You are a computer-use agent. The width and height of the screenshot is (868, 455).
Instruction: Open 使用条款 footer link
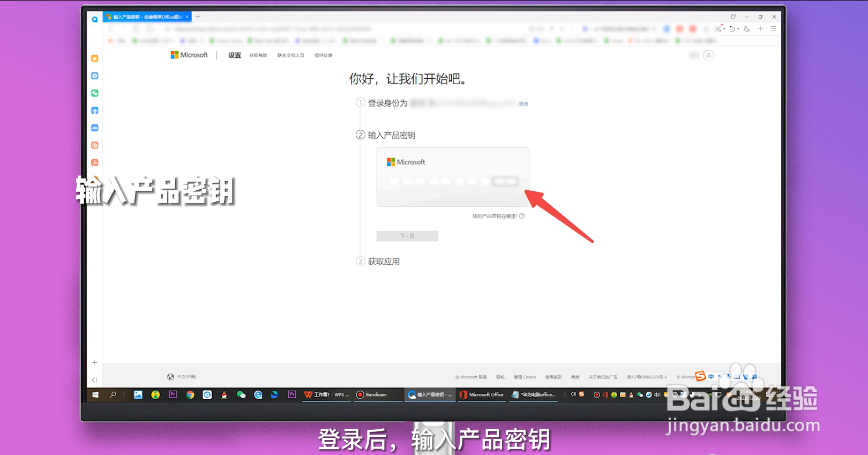pos(553,377)
